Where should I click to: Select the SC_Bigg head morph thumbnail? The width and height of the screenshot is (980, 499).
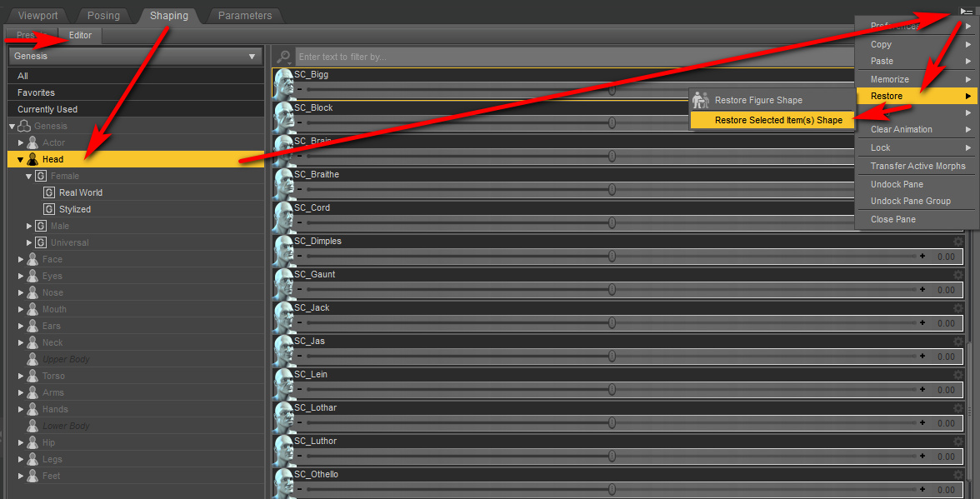pos(283,82)
